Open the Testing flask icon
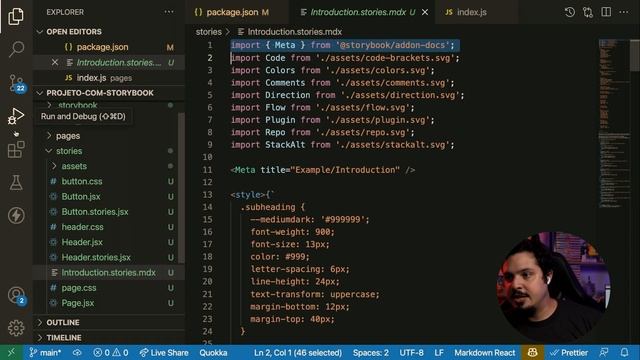The width and height of the screenshot is (640, 360). tap(16, 182)
